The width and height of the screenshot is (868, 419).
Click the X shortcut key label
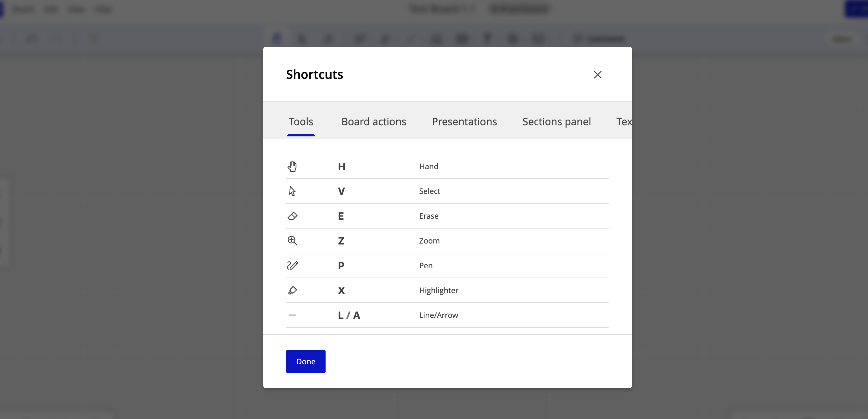341,290
